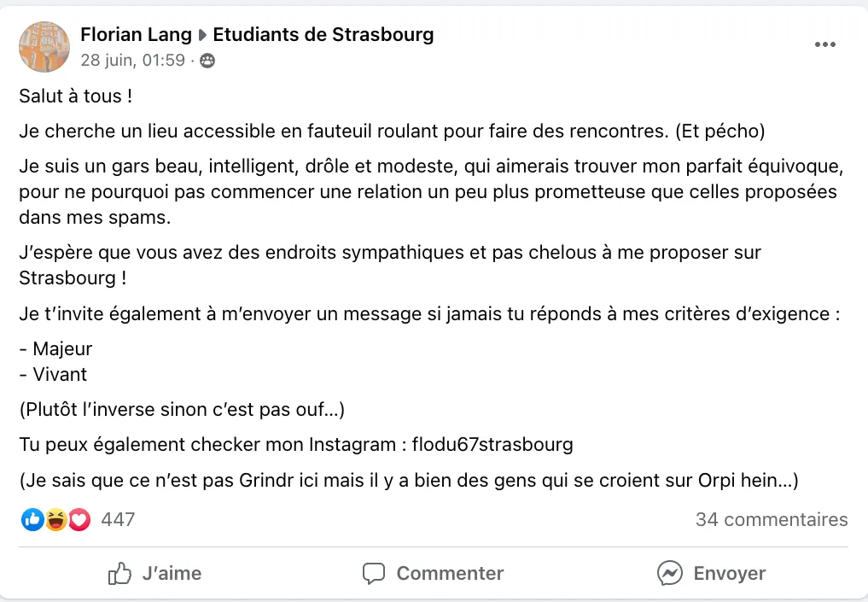Expand the 34 commentaires link
The width and height of the screenshot is (868, 602).
click(x=771, y=519)
